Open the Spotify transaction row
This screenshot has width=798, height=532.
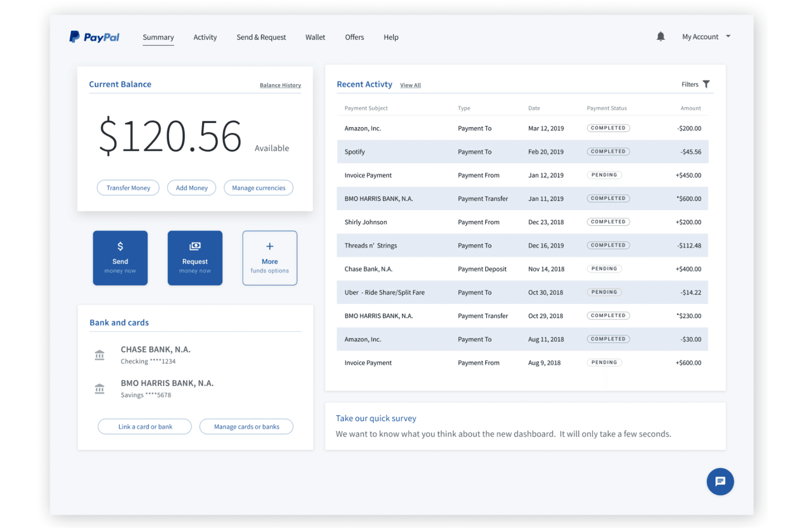point(522,151)
